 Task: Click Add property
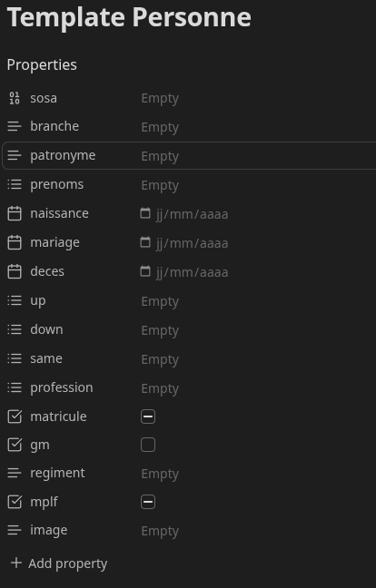[x=59, y=563]
